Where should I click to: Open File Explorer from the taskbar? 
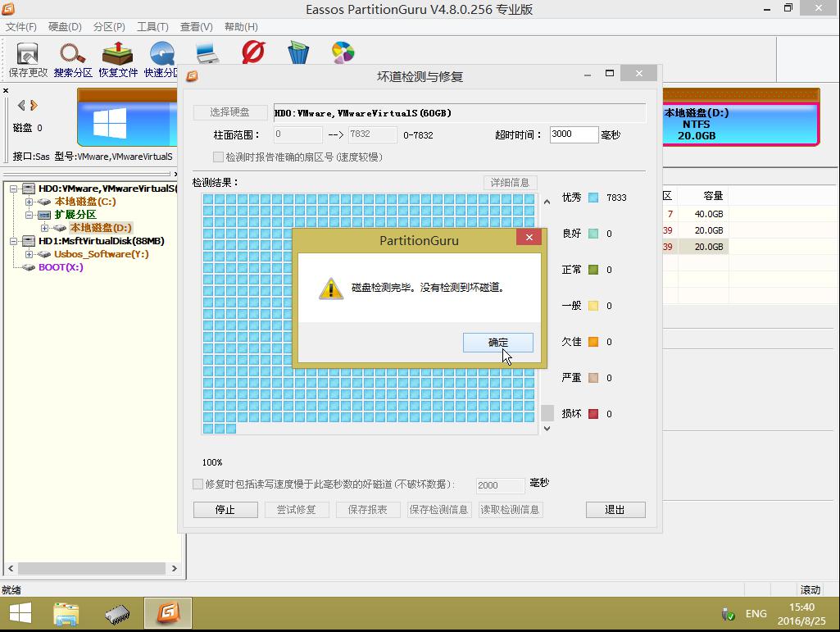point(66,614)
